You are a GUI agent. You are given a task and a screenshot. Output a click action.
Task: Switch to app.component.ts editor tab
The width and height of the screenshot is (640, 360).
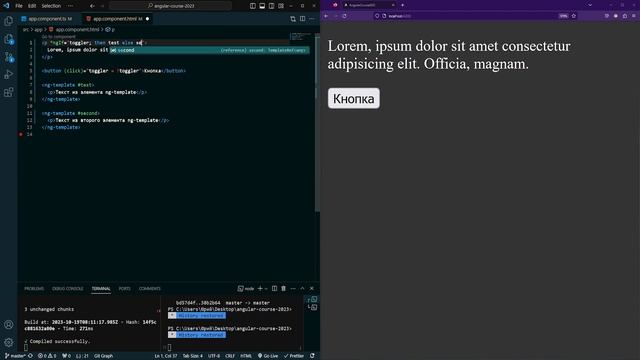tap(49, 19)
